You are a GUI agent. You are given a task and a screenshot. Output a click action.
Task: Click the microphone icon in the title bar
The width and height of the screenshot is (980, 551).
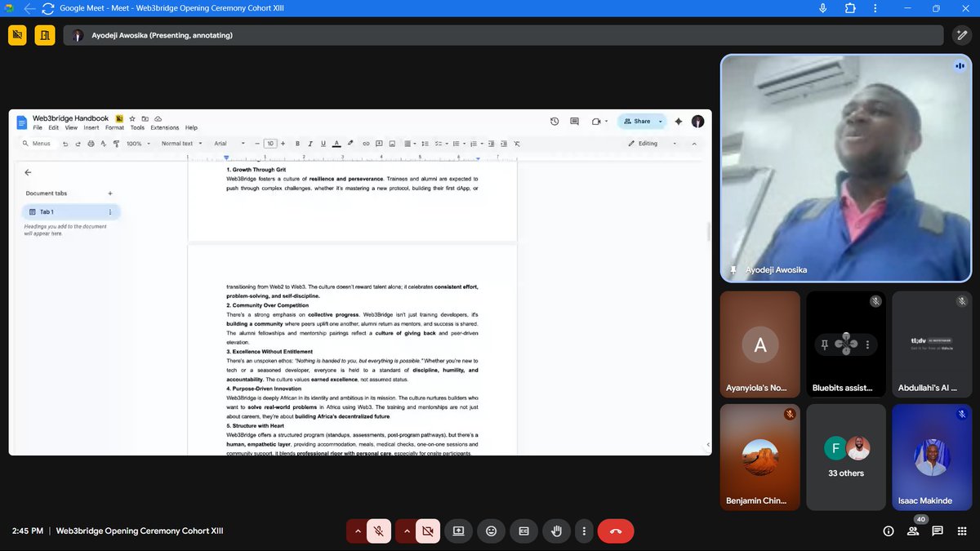click(x=823, y=8)
